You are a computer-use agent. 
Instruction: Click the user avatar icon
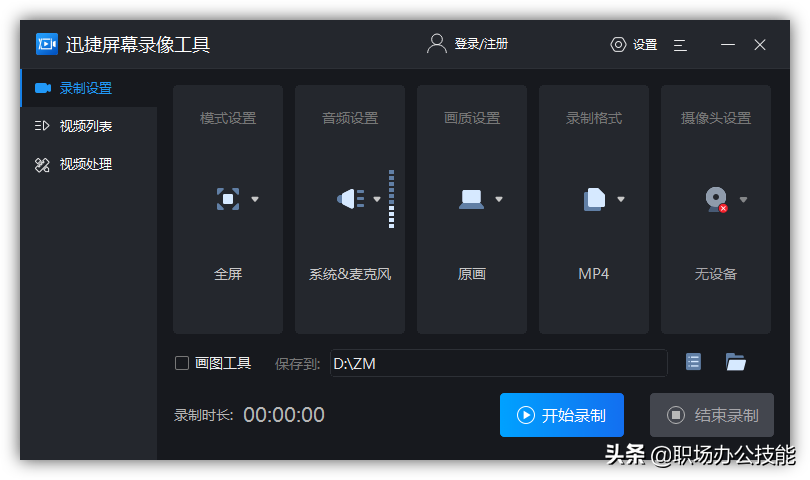pyautogui.click(x=437, y=44)
